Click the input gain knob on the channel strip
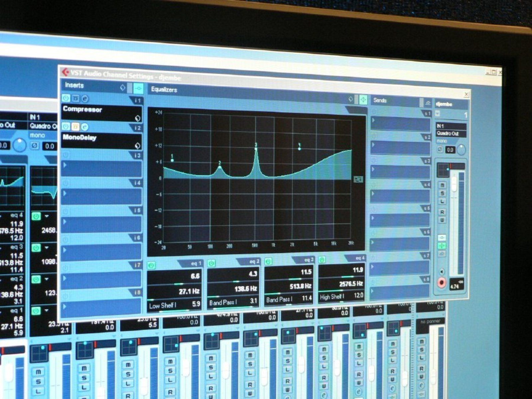The image size is (532, 399). click(461, 150)
